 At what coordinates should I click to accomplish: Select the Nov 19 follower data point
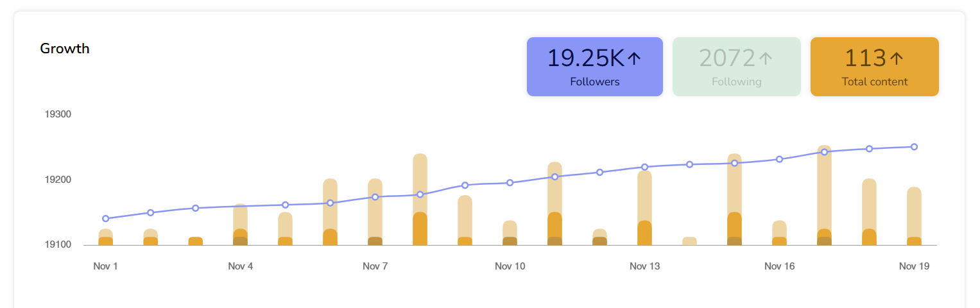[914, 147]
